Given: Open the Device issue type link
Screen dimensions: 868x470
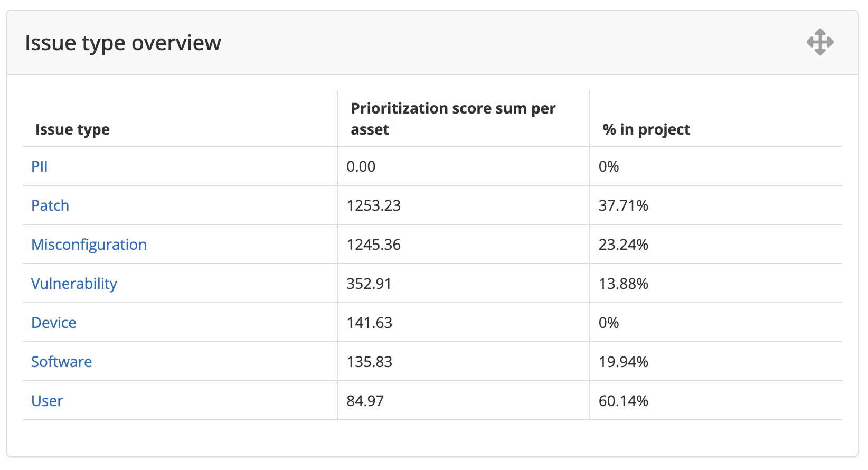Looking at the screenshot, I should point(54,323).
